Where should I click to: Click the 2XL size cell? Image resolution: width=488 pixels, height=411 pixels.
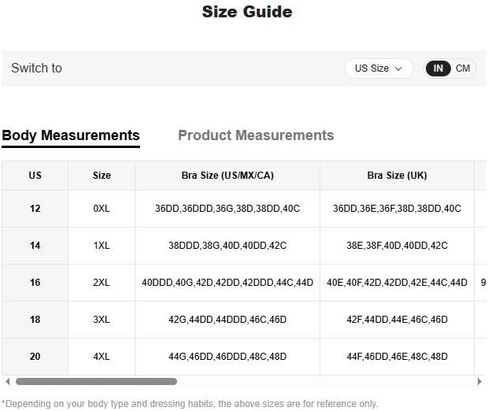click(x=102, y=283)
